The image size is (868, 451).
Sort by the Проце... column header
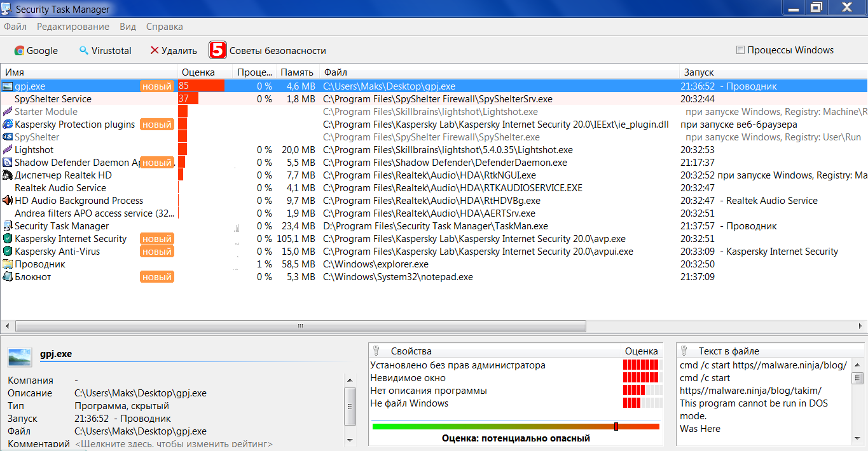tap(254, 72)
